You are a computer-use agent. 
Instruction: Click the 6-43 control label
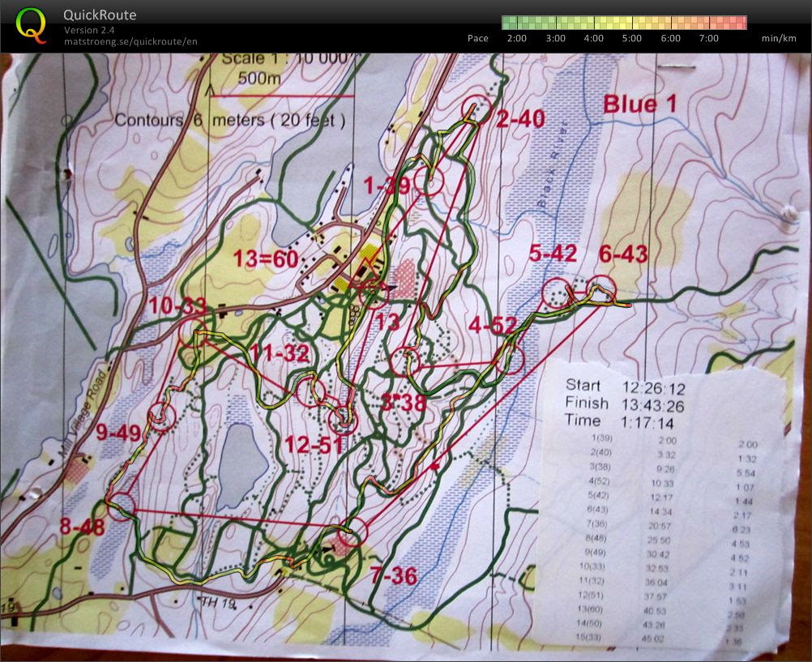click(x=623, y=254)
